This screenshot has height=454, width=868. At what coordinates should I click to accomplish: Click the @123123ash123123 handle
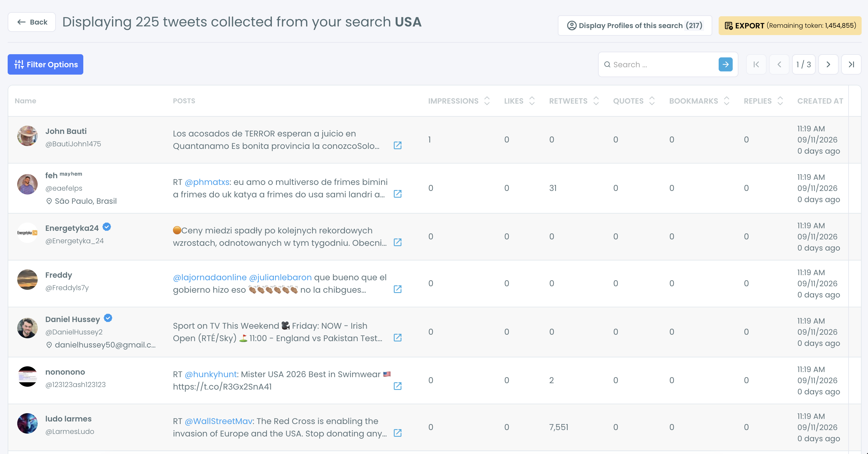[x=76, y=385]
